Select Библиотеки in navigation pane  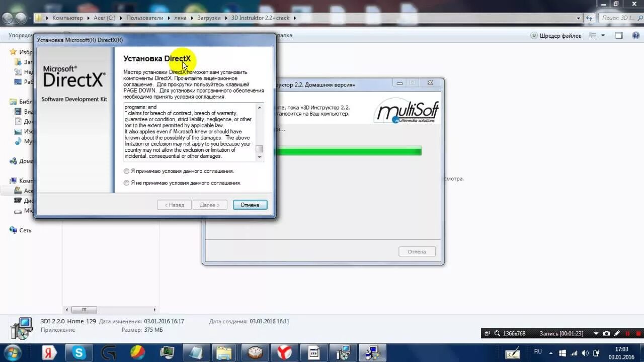pos(21,102)
